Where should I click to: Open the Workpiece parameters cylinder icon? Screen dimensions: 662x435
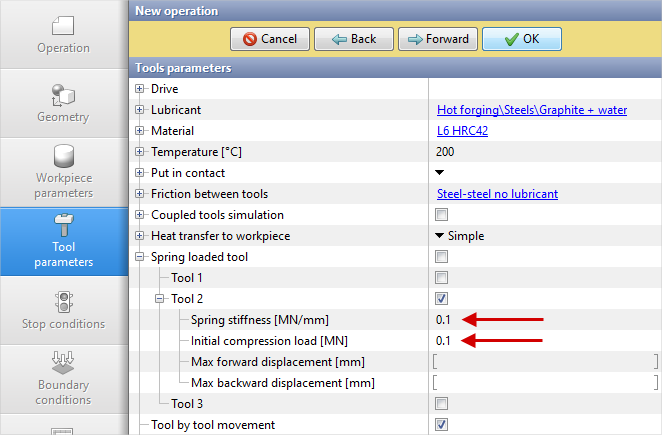pyautogui.click(x=63, y=156)
